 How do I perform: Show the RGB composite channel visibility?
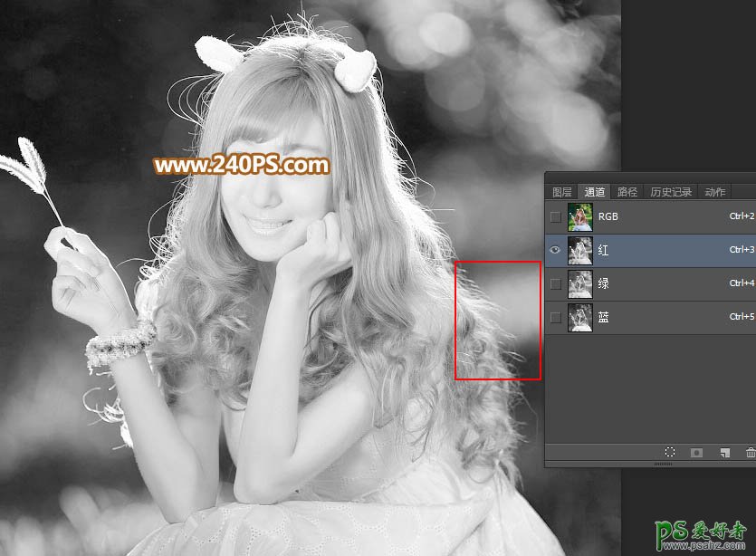pyautogui.click(x=555, y=217)
